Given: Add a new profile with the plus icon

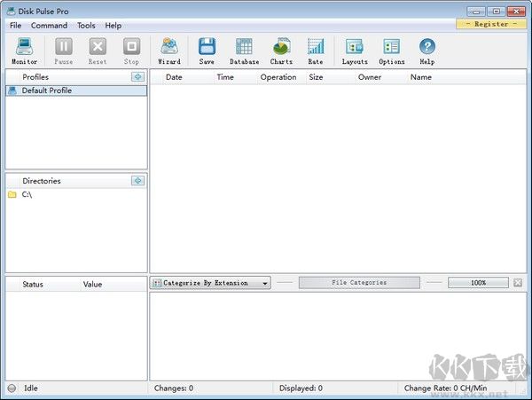Looking at the screenshot, I should pos(137,76).
